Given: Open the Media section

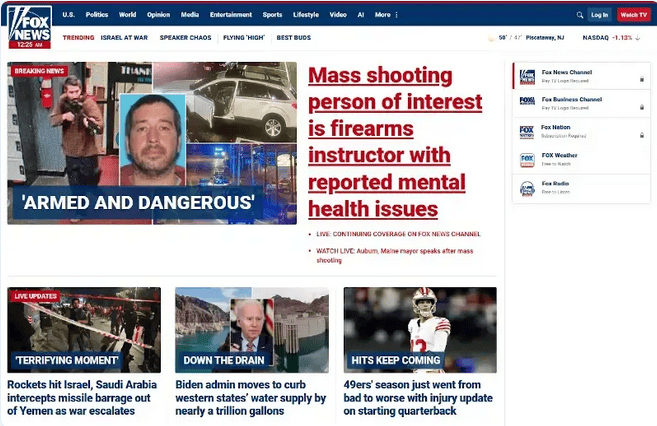Looking at the screenshot, I should (x=190, y=15).
